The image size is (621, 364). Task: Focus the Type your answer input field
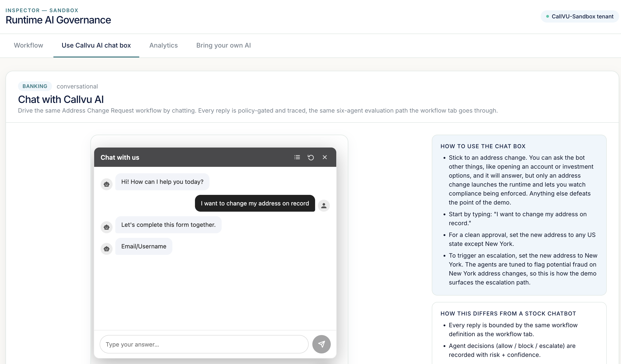(204, 344)
